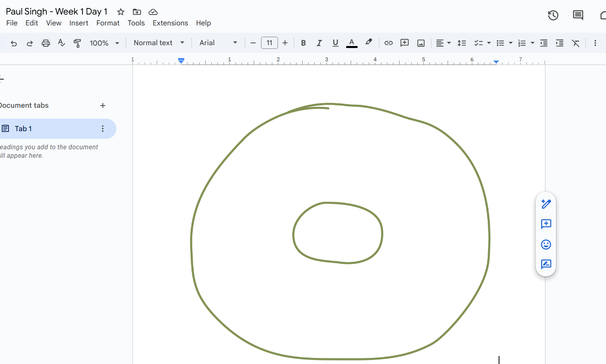The height and width of the screenshot is (364, 606).
Task: Click the emoji reaction icon
Action: point(546,245)
